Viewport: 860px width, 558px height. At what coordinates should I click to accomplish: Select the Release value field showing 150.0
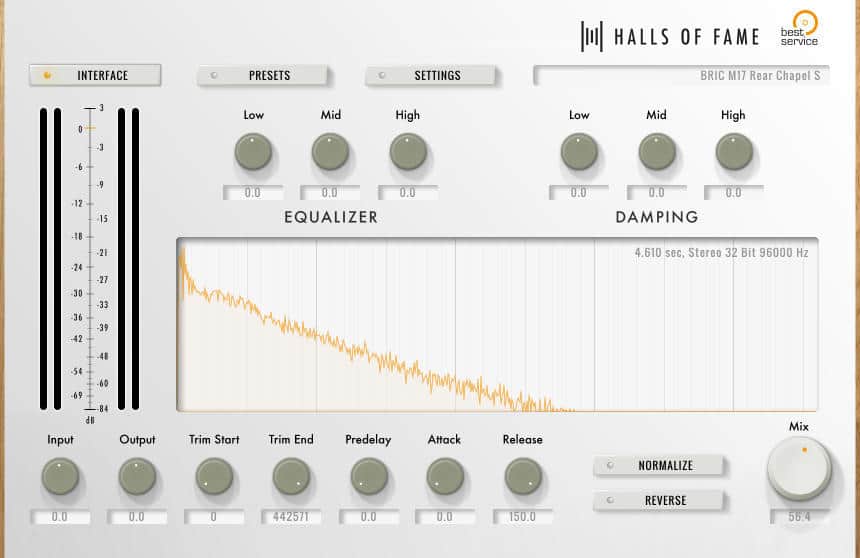click(x=523, y=517)
